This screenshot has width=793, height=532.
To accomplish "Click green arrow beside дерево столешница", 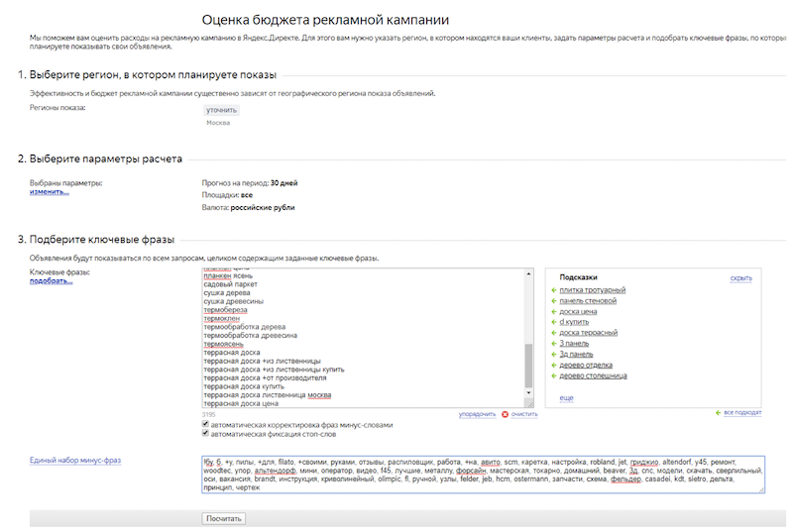I will coord(554,375).
